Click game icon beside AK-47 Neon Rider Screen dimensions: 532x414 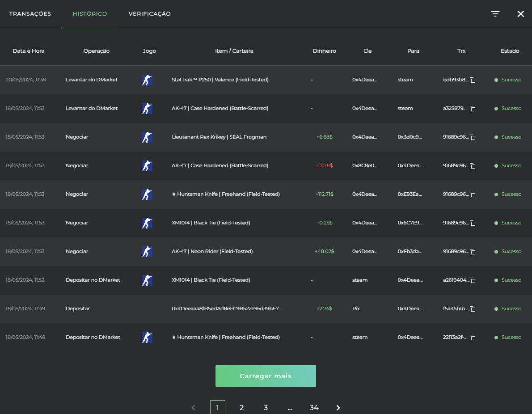[147, 251]
